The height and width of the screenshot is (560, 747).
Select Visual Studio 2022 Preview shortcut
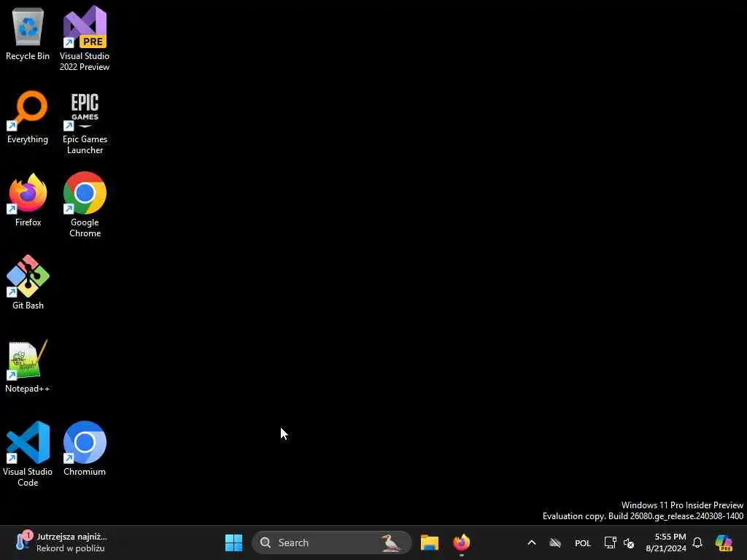pos(85,38)
